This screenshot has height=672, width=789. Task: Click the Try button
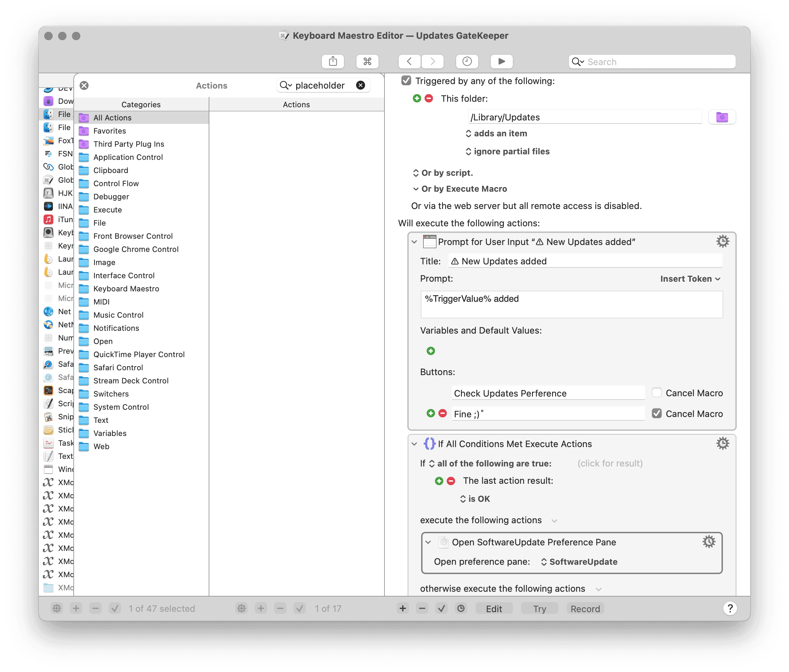[x=539, y=608]
